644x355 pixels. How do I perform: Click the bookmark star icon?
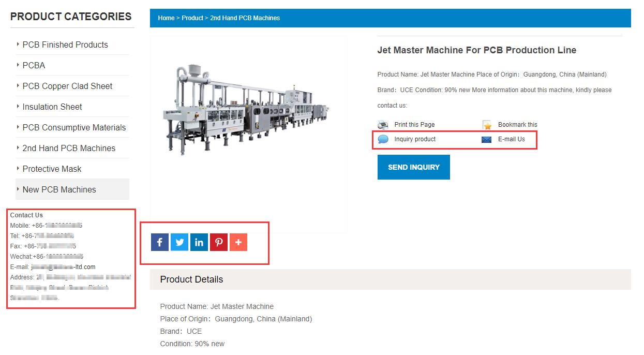pos(487,125)
